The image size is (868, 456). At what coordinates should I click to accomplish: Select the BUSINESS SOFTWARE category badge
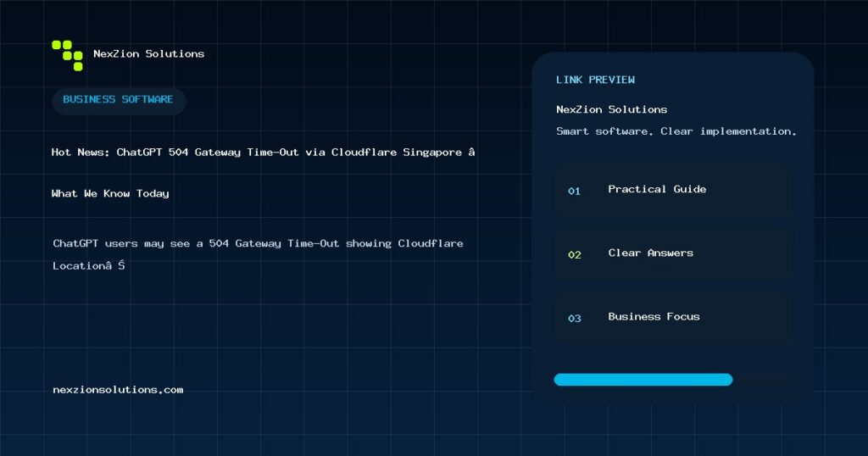coord(119,100)
